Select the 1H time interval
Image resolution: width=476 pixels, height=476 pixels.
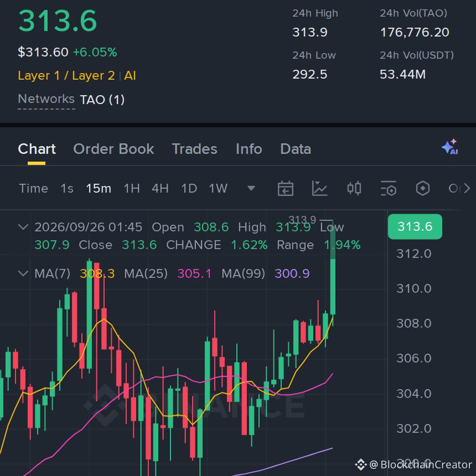131,189
